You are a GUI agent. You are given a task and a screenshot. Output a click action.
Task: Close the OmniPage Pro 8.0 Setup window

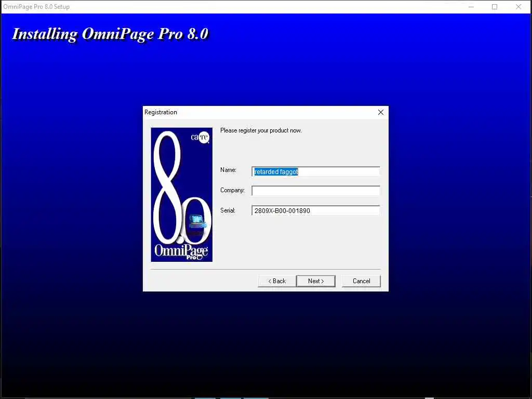point(518,7)
